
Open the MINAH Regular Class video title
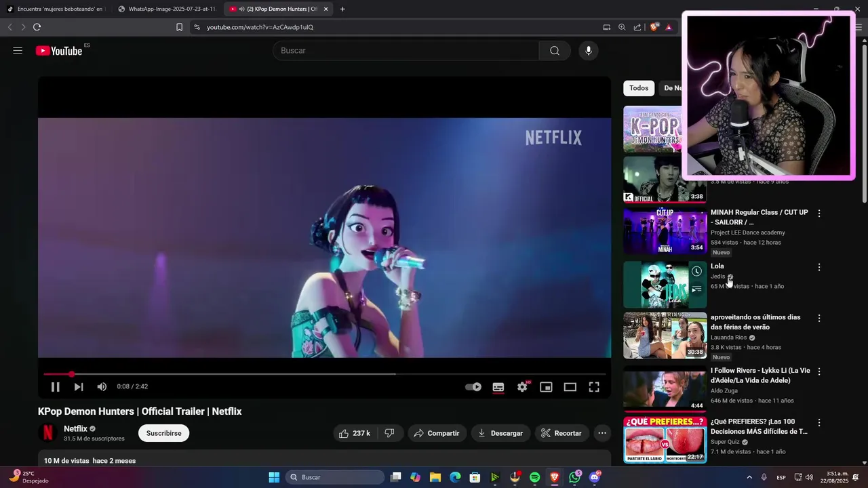click(759, 217)
